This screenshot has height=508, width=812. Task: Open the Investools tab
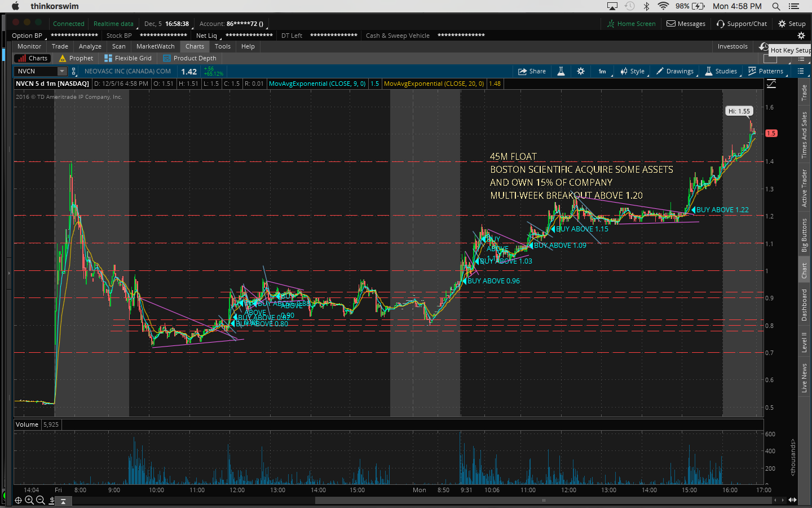732,46
